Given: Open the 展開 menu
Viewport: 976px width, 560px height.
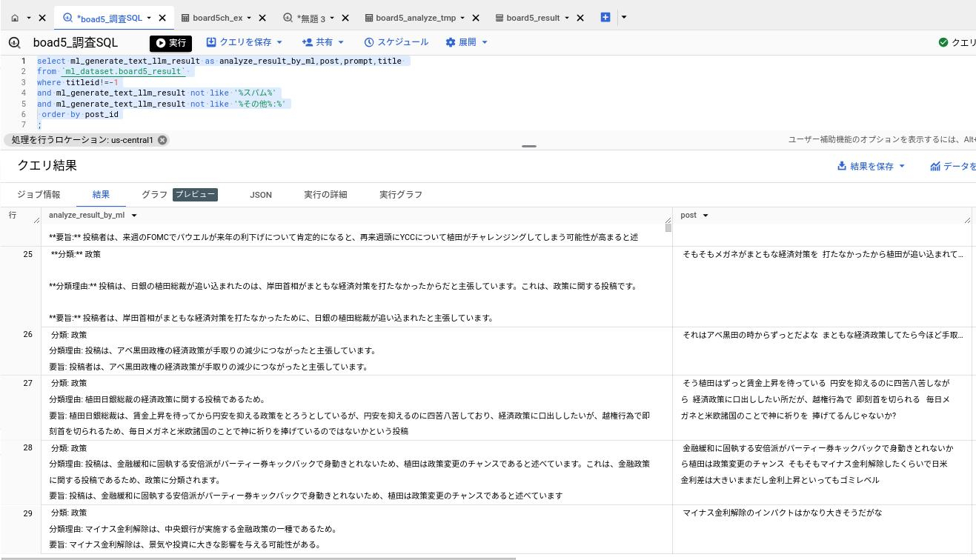Looking at the screenshot, I should (466, 42).
